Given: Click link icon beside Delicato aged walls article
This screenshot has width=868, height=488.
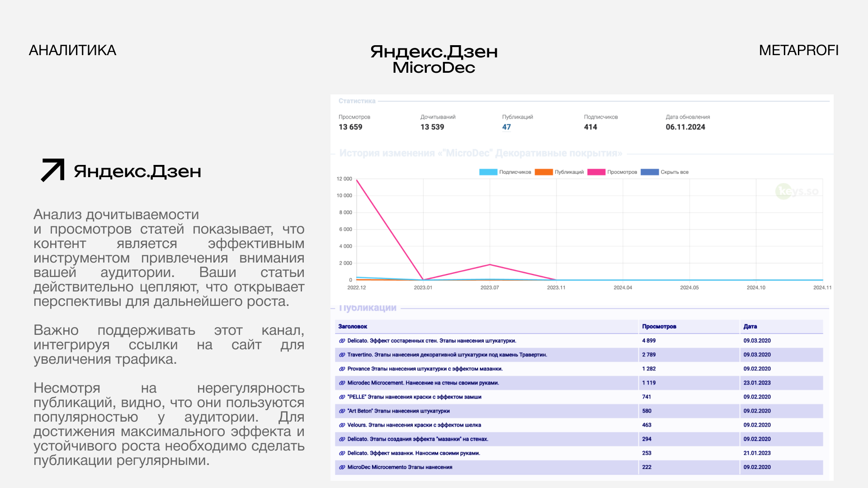Looking at the screenshot, I should [342, 341].
